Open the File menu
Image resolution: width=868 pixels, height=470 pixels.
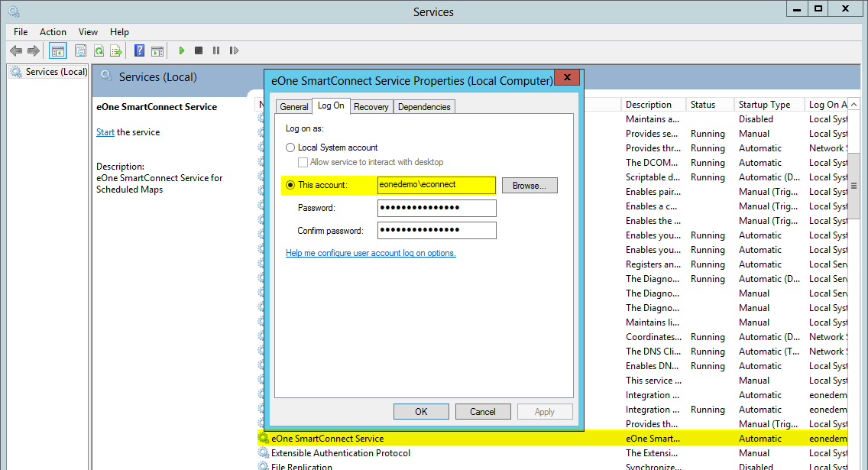click(21, 32)
